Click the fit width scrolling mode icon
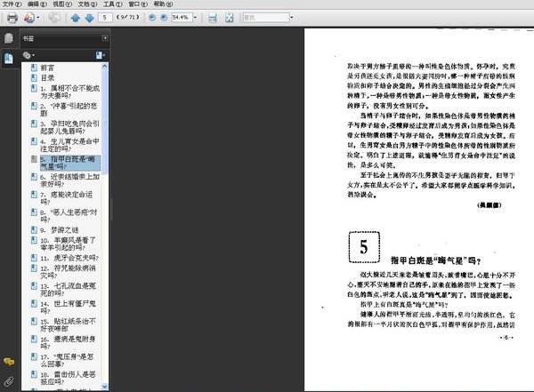Image resolution: width=534 pixels, height=392 pixels. (x=213, y=18)
